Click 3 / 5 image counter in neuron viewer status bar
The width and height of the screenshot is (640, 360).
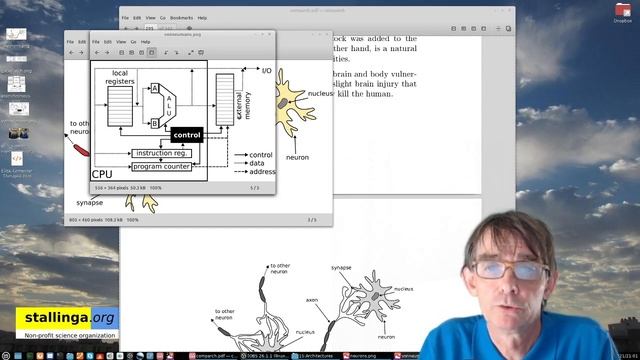(x=312, y=220)
